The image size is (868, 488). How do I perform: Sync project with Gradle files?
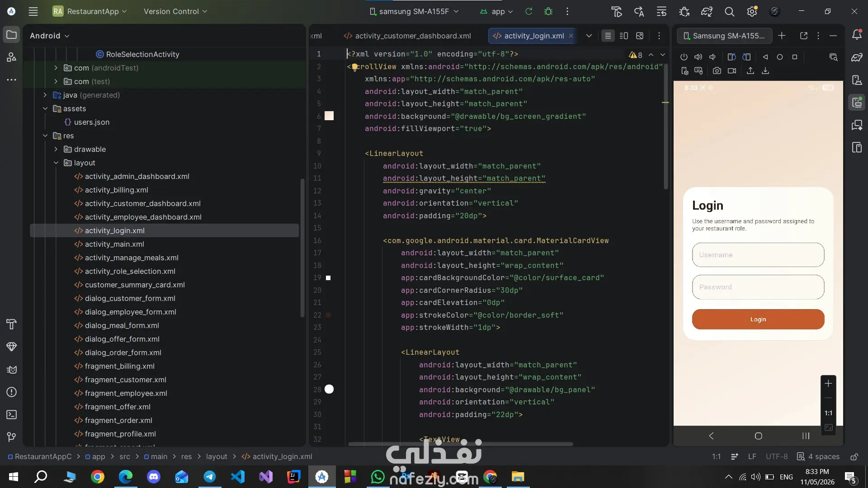tap(707, 11)
